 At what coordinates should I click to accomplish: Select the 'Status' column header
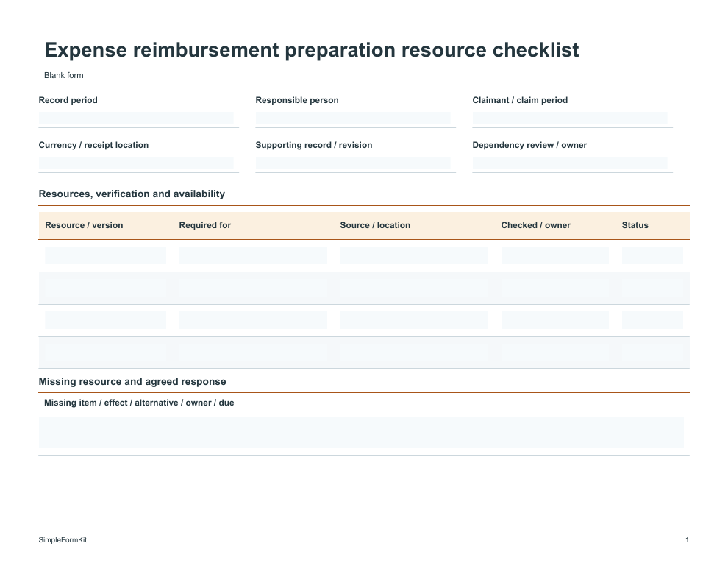point(635,225)
